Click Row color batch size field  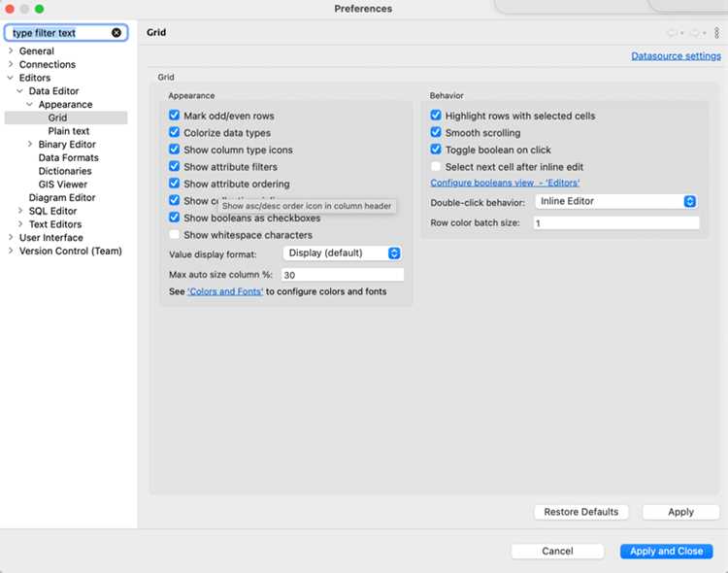(x=616, y=222)
